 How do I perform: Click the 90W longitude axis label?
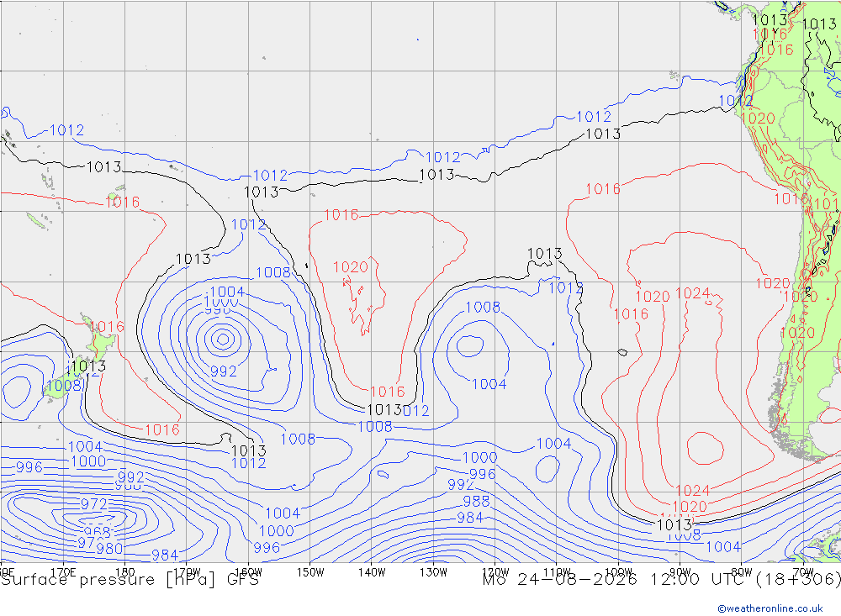pos(680,572)
